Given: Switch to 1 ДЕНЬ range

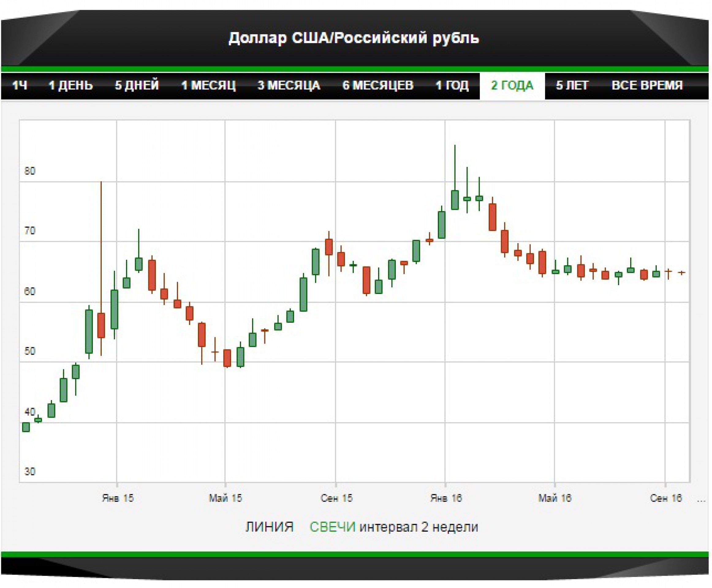Looking at the screenshot, I should coord(70,85).
